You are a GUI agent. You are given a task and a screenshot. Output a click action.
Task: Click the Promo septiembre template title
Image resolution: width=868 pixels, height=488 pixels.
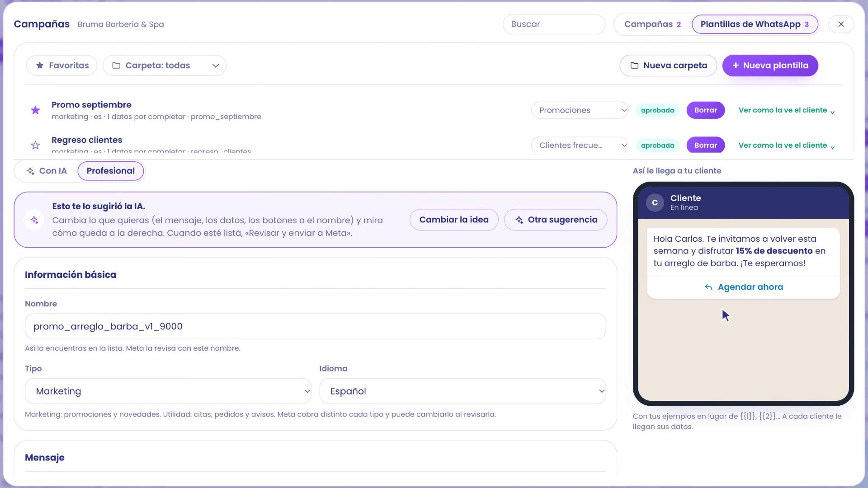click(x=91, y=105)
